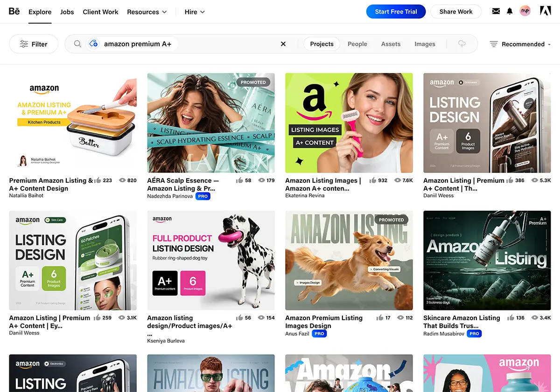The width and height of the screenshot is (560, 392).
Task: Open Client Work in navigation
Action: click(x=100, y=12)
